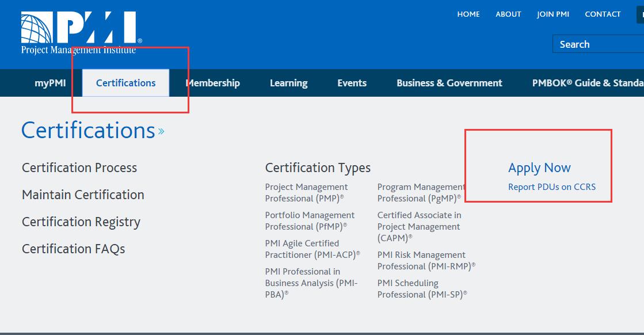Click the HOME link in header
This screenshot has width=644, height=335.
pyautogui.click(x=468, y=14)
